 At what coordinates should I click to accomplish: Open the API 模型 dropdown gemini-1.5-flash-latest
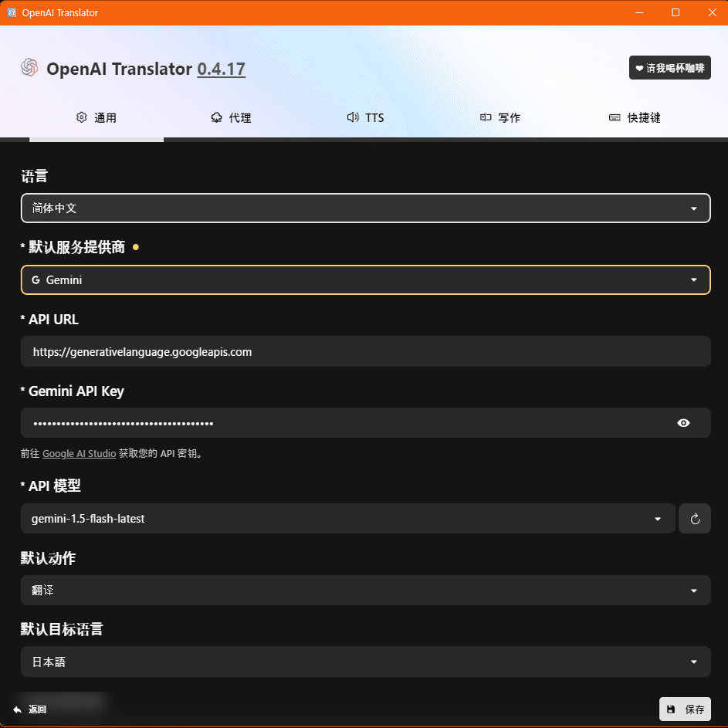point(347,519)
